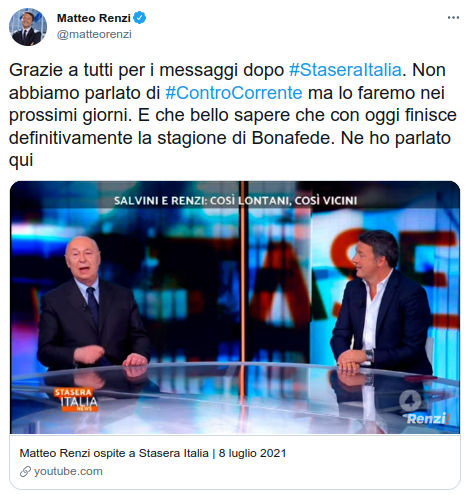Click the date 8 luglio 2021 in the card
The height and width of the screenshot is (499, 469).
pyautogui.click(x=252, y=453)
